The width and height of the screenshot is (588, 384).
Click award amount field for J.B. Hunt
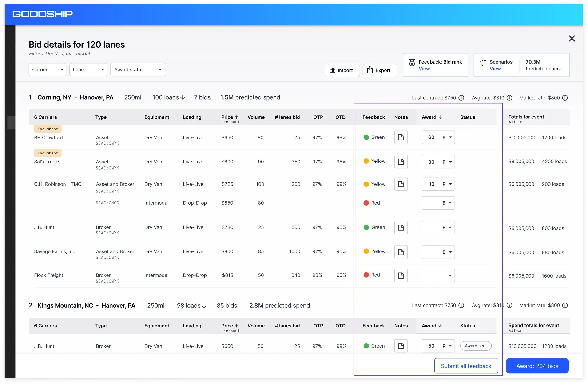click(x=430, y=227)
